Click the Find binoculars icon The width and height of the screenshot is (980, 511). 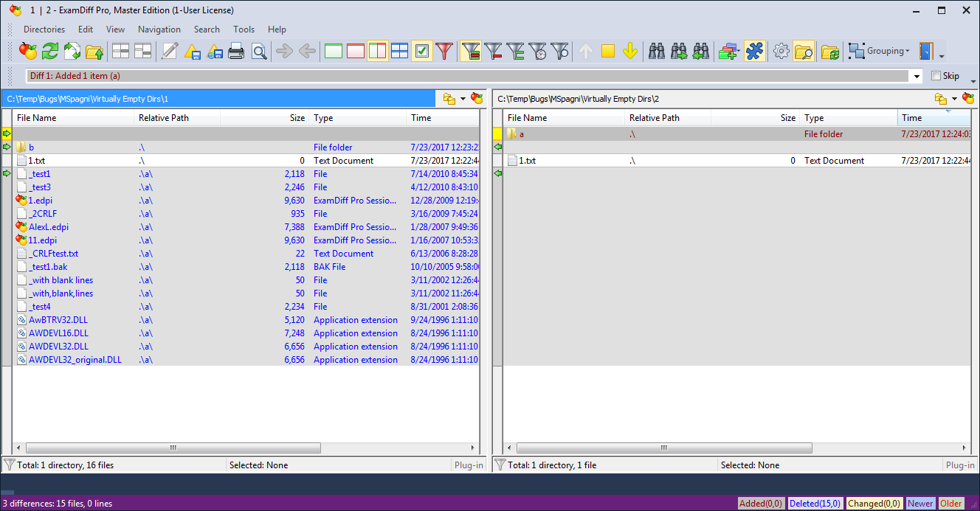click(657, 51)
